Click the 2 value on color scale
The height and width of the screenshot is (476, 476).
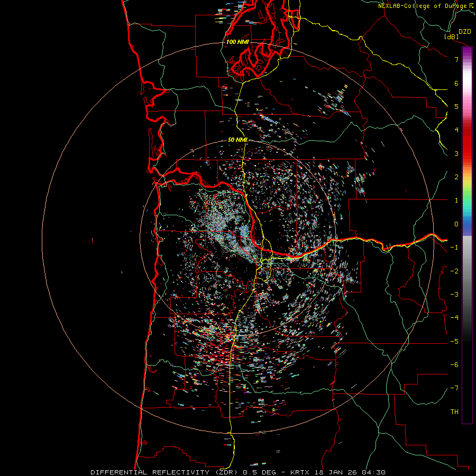[x=456, y=177]
